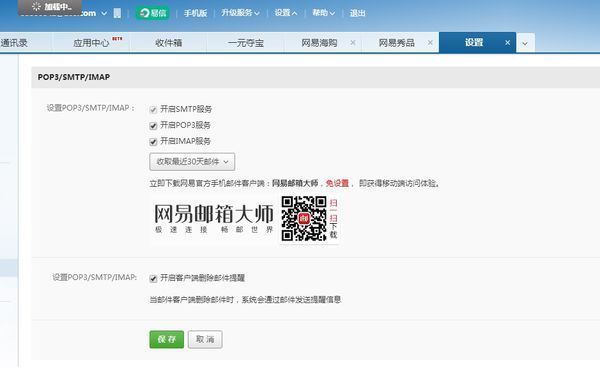Close the 设置 tab

tap(507, 43)
